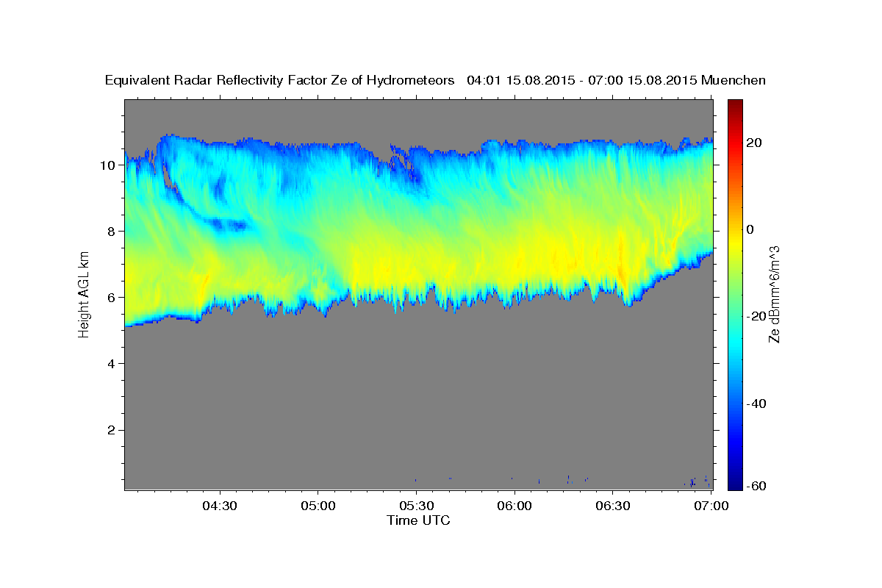Select the 'Time UTC' axis label
The width and height of the screenshot is (882, 588).
click(418, 520)
